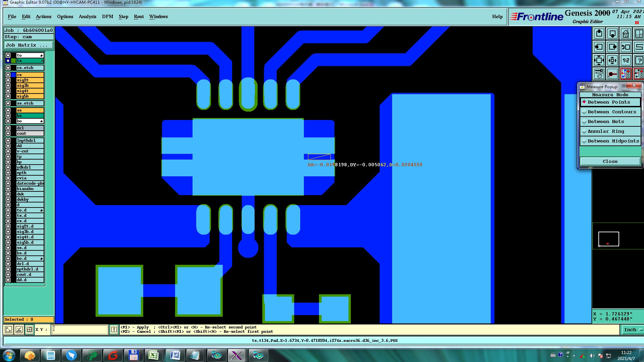This screenshot has height=362, width=644.
Task: Click the 1:2 zoom ratio icon
Action: [x=626, y=61]
